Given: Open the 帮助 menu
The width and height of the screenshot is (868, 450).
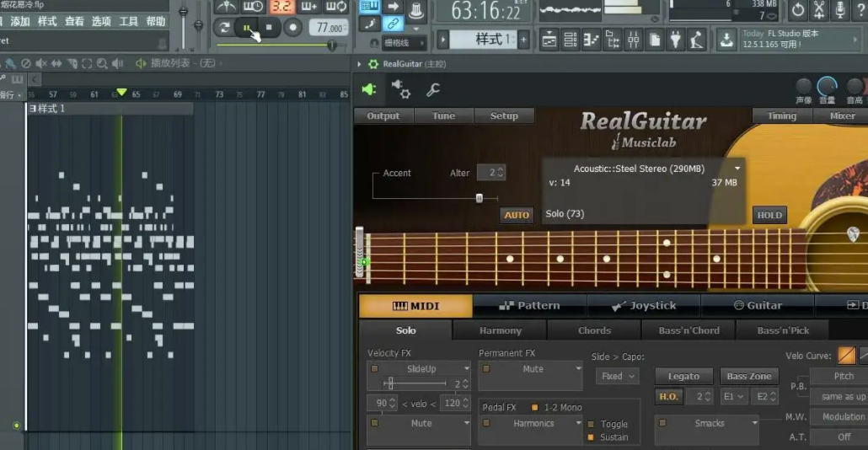Looking at the screenshot, I should coord(156,22).
